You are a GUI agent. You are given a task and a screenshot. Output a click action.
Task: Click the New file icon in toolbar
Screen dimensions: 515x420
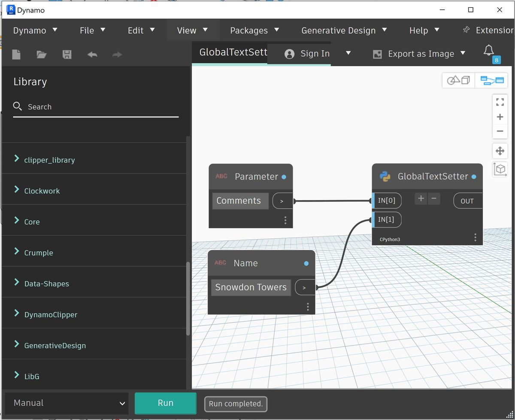16,55
